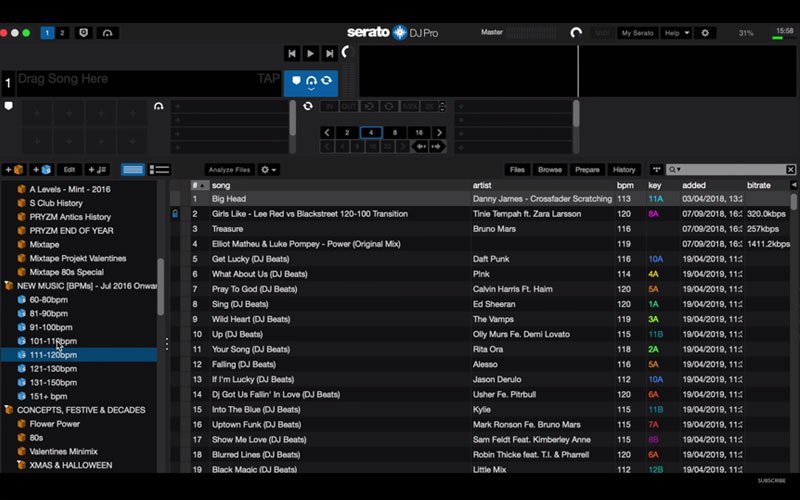Open the settings gear in top bar
This screenshot has width=800, height=500.
click(x=705, y=33)
